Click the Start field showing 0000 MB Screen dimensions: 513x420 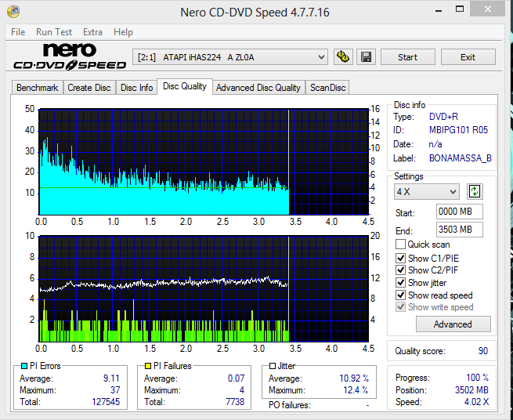pyautogui.click(x=459, y=212)
